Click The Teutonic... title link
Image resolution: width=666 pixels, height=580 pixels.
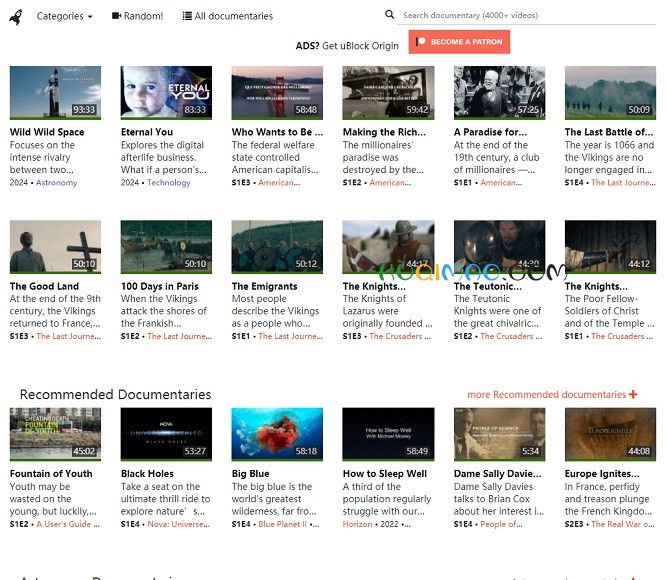[x=488, y=286]
